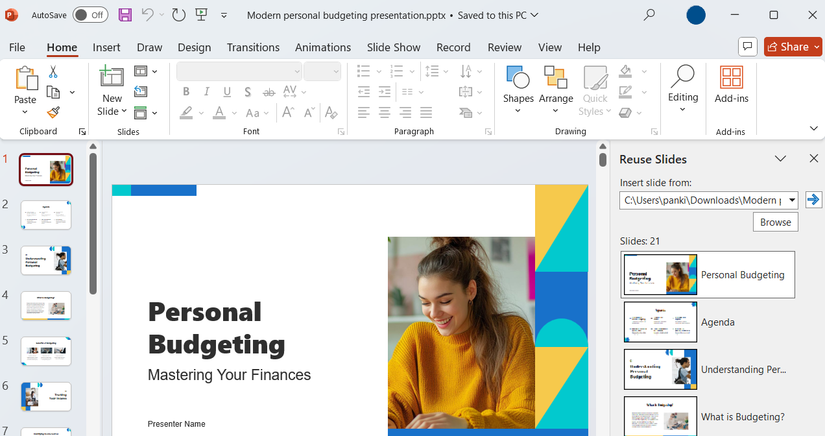Click the Browse button
This screenshot has width=825, height=436.
pos(775,222)
